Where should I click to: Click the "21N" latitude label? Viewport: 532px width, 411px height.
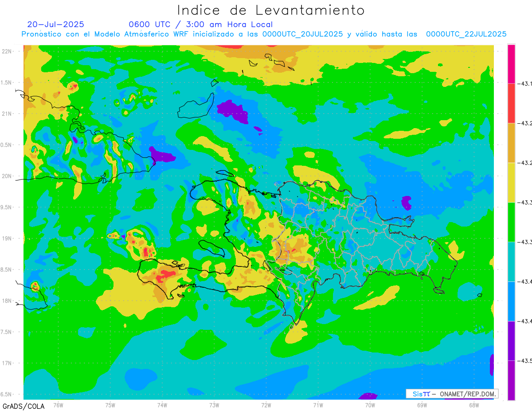[7, 114]
